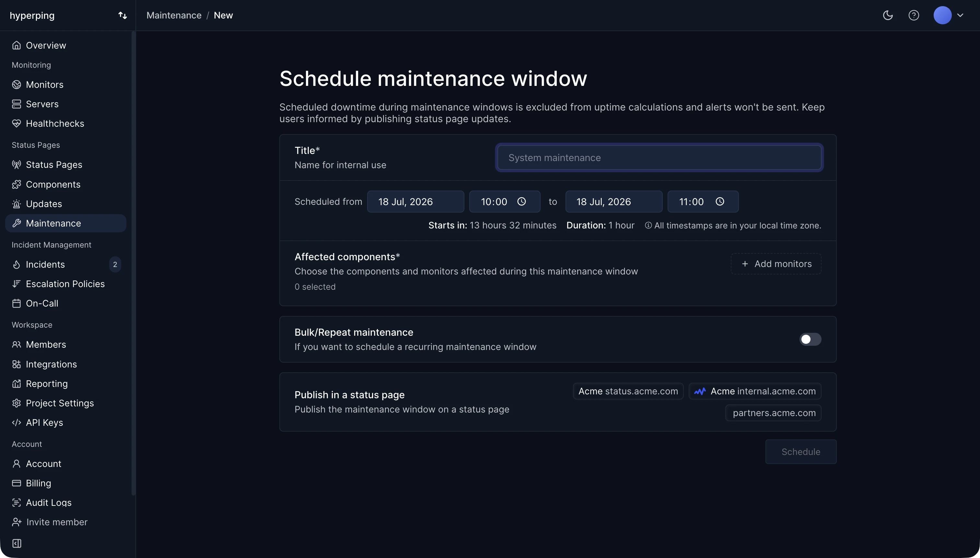Open Reporting page in sidebar
Viewport: 980px width, 558px height.
tap(66, 384)
